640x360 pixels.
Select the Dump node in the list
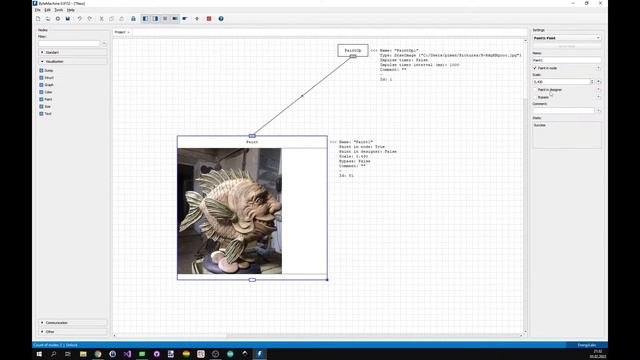47,71
